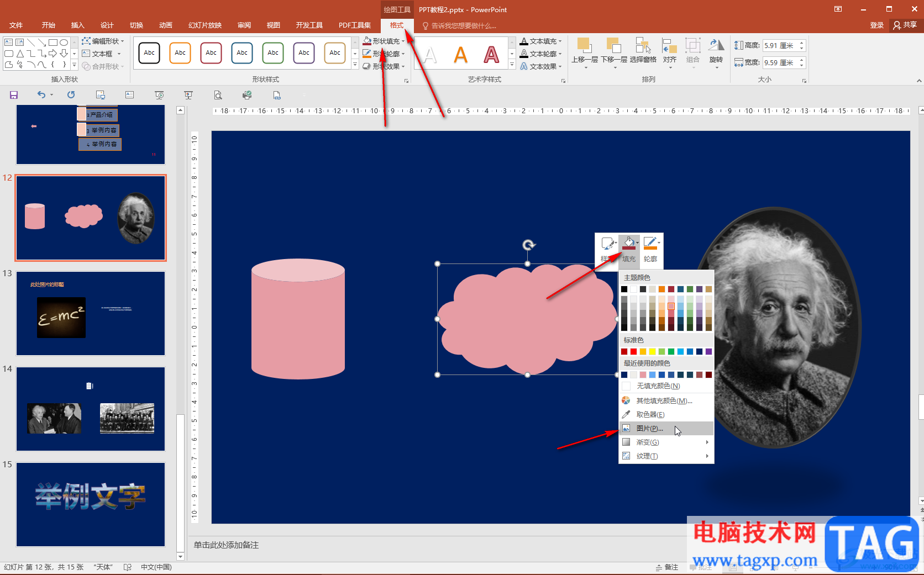The image size is (924, 575).
Task: Click the Redo/Repeat icon in quick access toolbar
Action: click(x=71, y=95)
